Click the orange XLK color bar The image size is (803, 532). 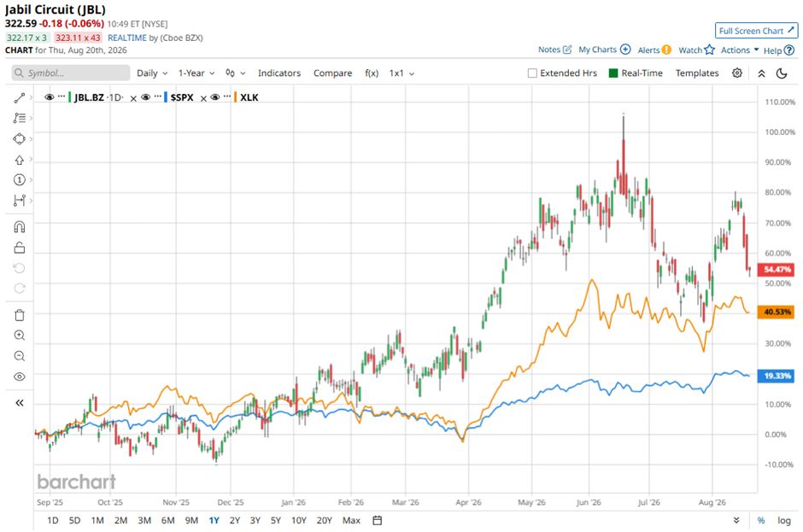click(x=236, y=97)
